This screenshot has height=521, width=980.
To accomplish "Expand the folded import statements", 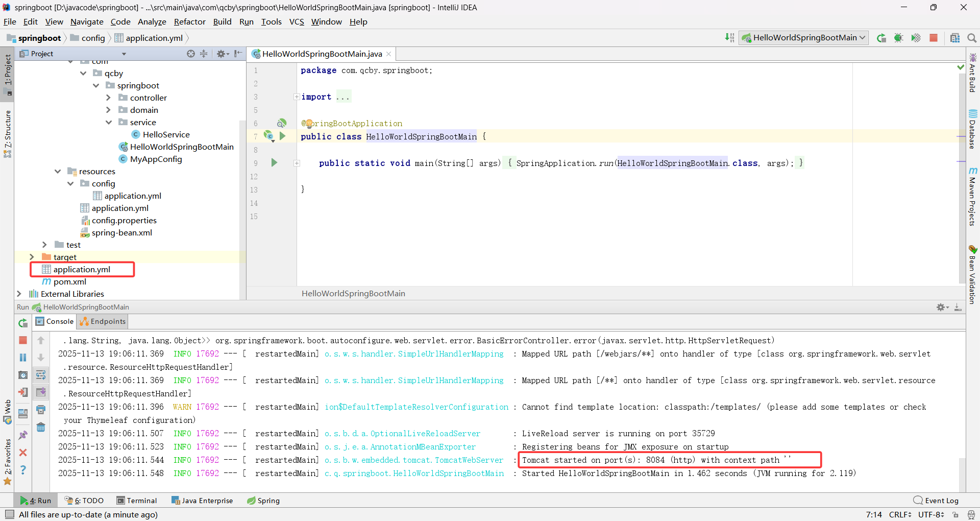I will 297,97.
